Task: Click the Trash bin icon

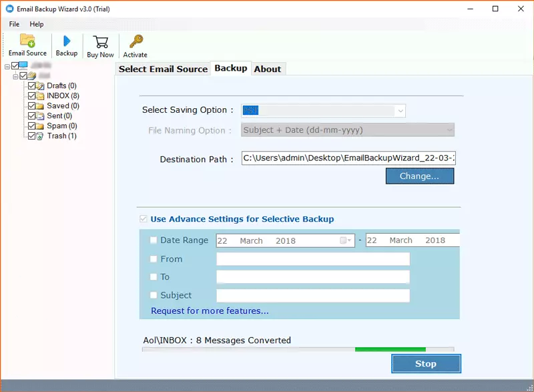Action: [40, 136]
